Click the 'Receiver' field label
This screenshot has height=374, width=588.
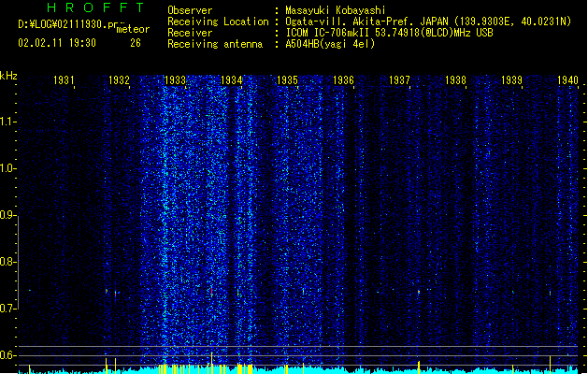click(190, 33)
